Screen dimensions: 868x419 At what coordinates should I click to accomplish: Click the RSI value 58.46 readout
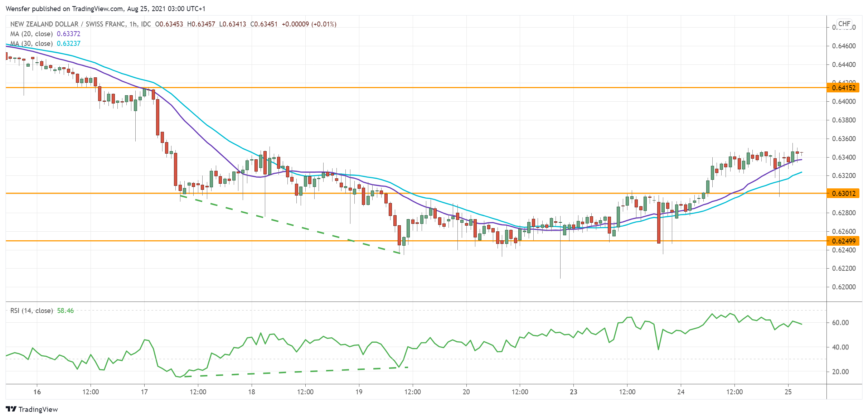click(66, 310)
